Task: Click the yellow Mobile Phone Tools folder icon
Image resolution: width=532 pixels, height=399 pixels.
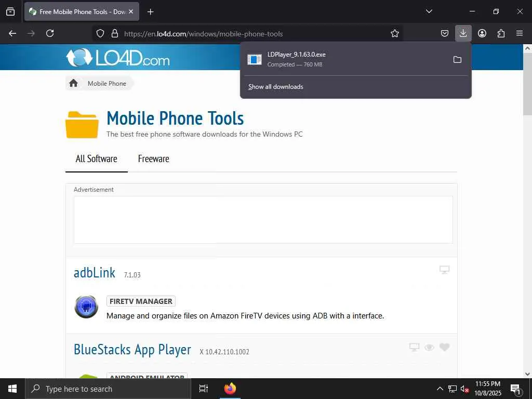Action: tap(82, 125)
